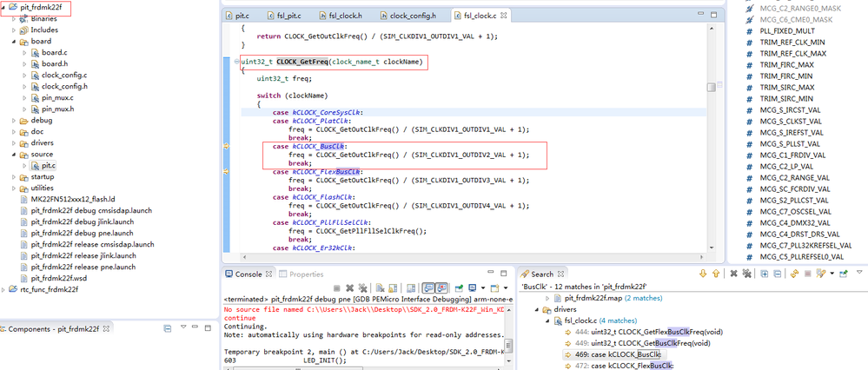Go to previous search match arrow
The width and height of the screenshot is (868, 370).
[716, 274]
